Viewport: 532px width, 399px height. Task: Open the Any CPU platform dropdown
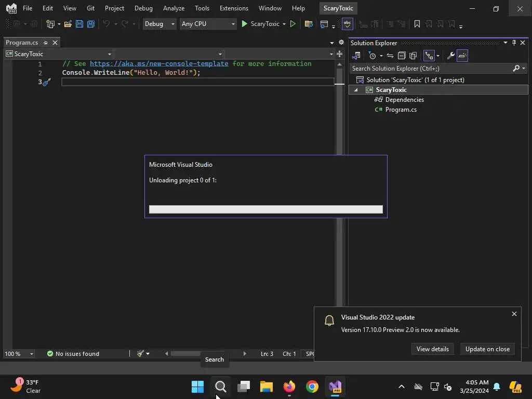point(208,24)
